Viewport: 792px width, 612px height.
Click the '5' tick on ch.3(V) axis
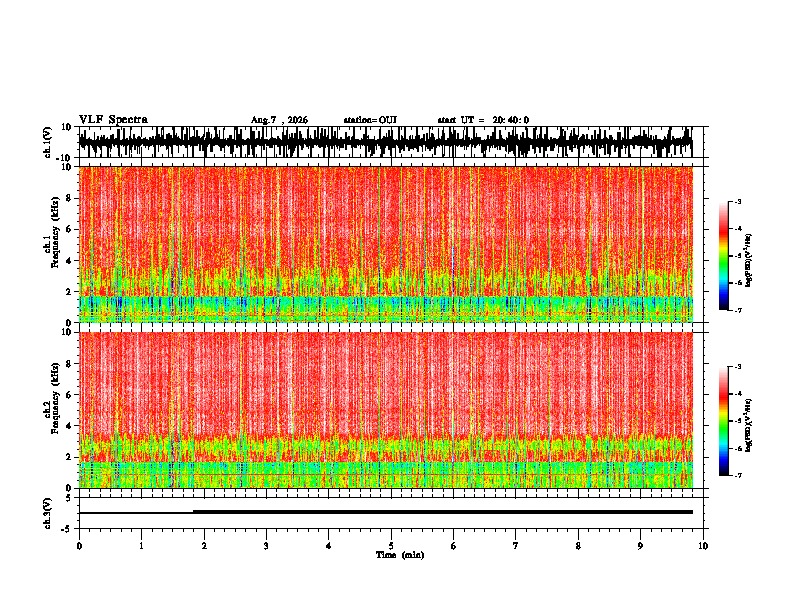tap(70, 498)
